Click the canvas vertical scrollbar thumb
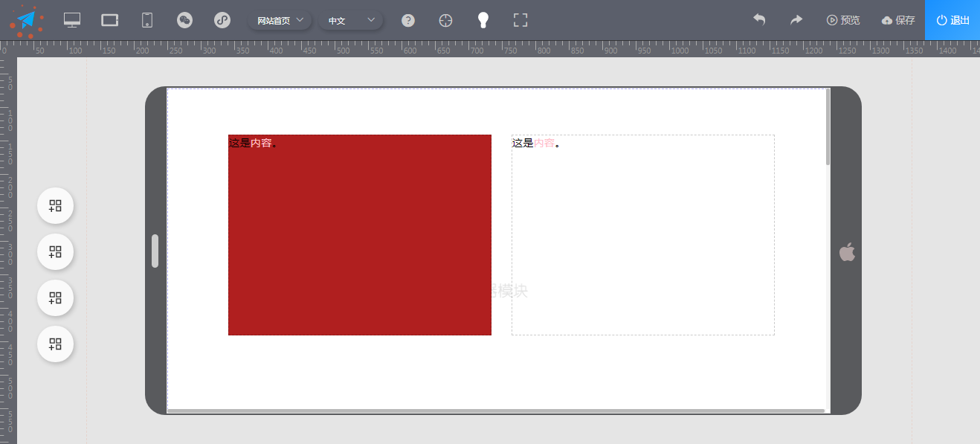Image resolution: width=980 pixels, height=444 pixels. coord(828,126)
